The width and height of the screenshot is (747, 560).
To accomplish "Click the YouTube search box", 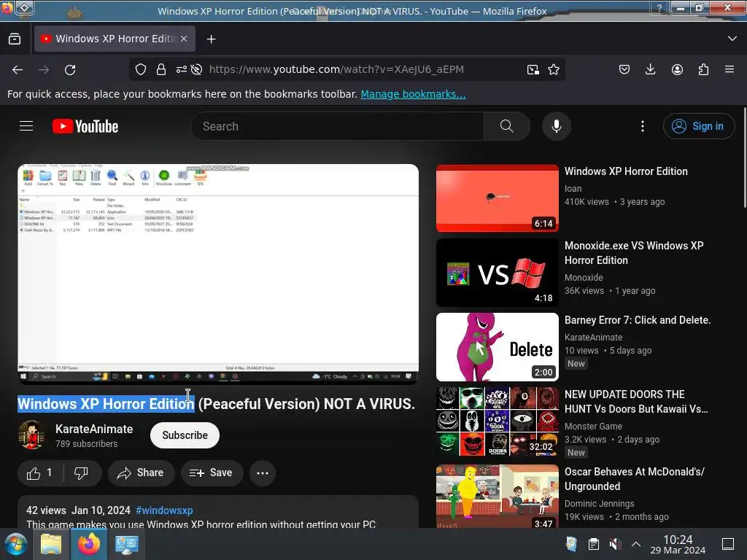I will coord(337,126).
